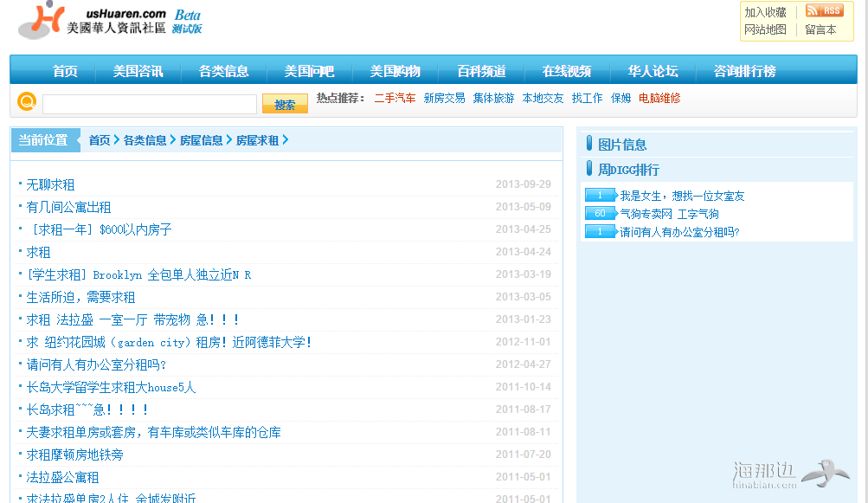Click date 2012-11-01 in post list
Viewport: 868px width, 503px height.
(523, 342)
